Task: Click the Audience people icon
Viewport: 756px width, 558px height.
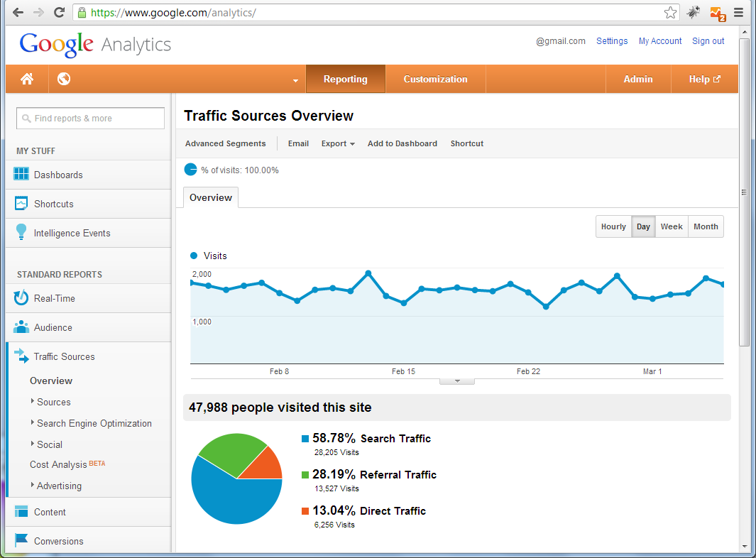Action: [x=21, y=327]
